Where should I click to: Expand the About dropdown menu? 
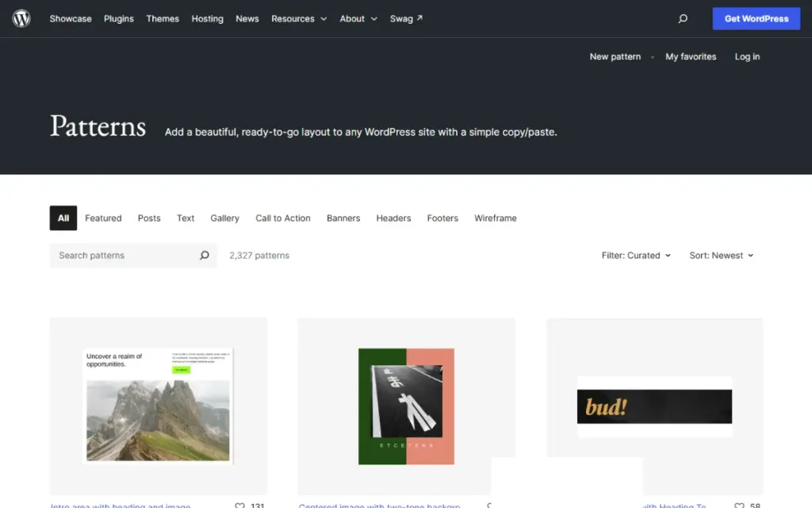(358, 19)
